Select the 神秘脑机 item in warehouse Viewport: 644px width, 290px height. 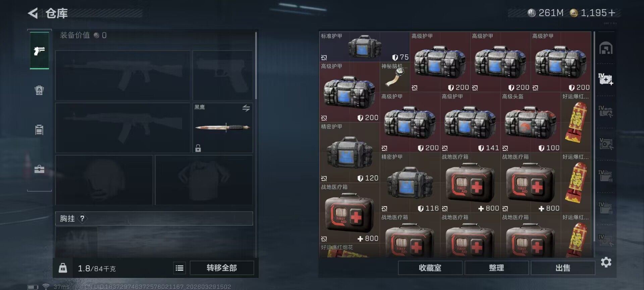[x=395, y=77]
